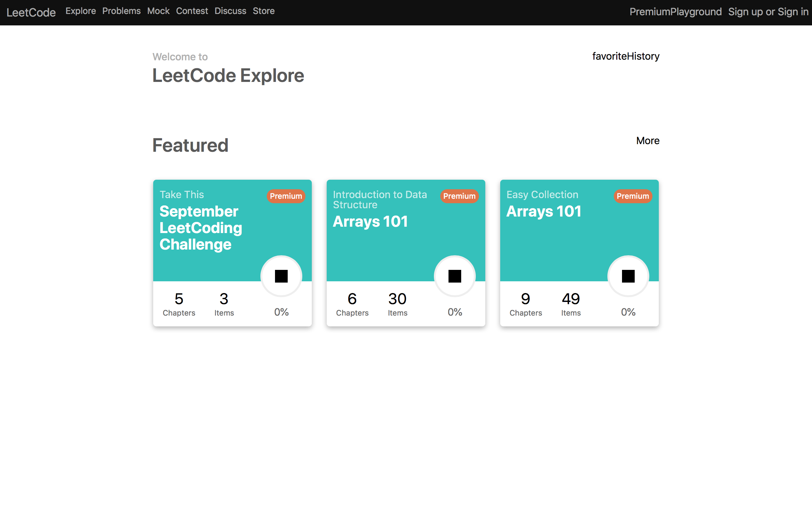Viewport: 812px width, 508px height.
Task: Navigate to the Discuss section
Action: 230,11
